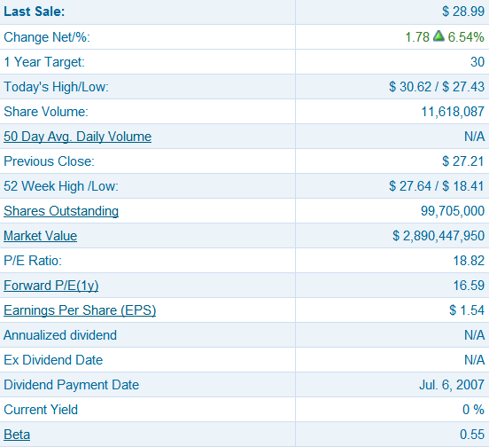The height and width of the screenshot is (447, 489).
Task: Click the market value figure $ 2,890,447,950
Action: point(438,236)
